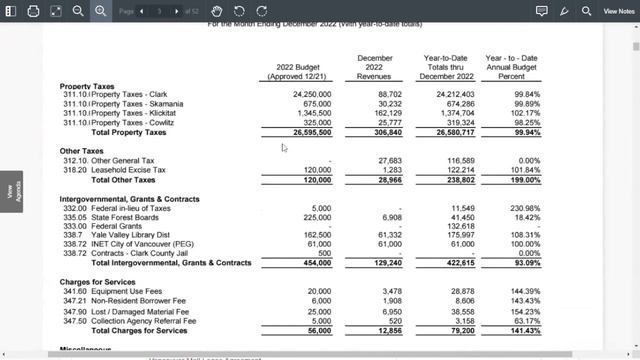This screenshot has width=640, height=360.
Task: Select 'State Forest Boards' row label
Action: pyautogui.click(x=124, y=218)
